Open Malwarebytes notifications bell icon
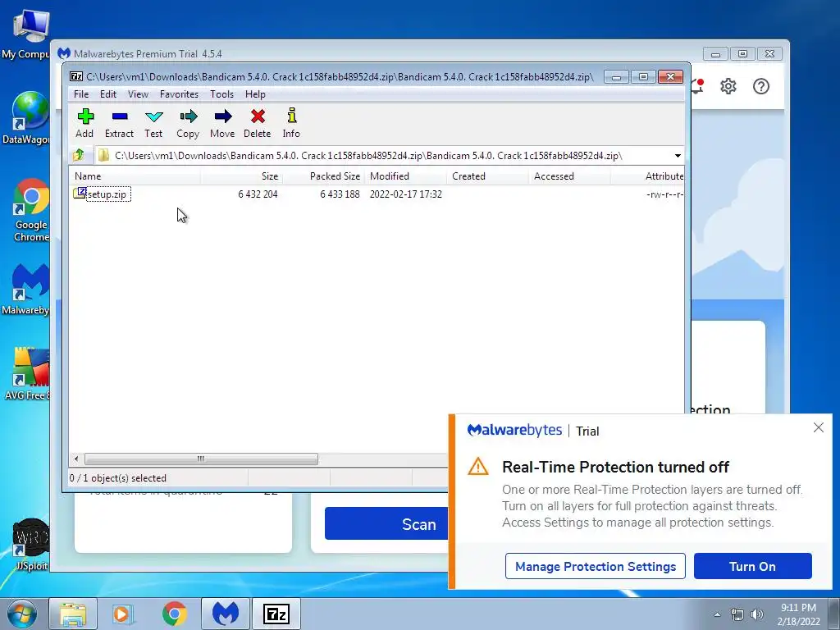Image resolution: width=840 pixels, height=630 pixels. point(696,86)
